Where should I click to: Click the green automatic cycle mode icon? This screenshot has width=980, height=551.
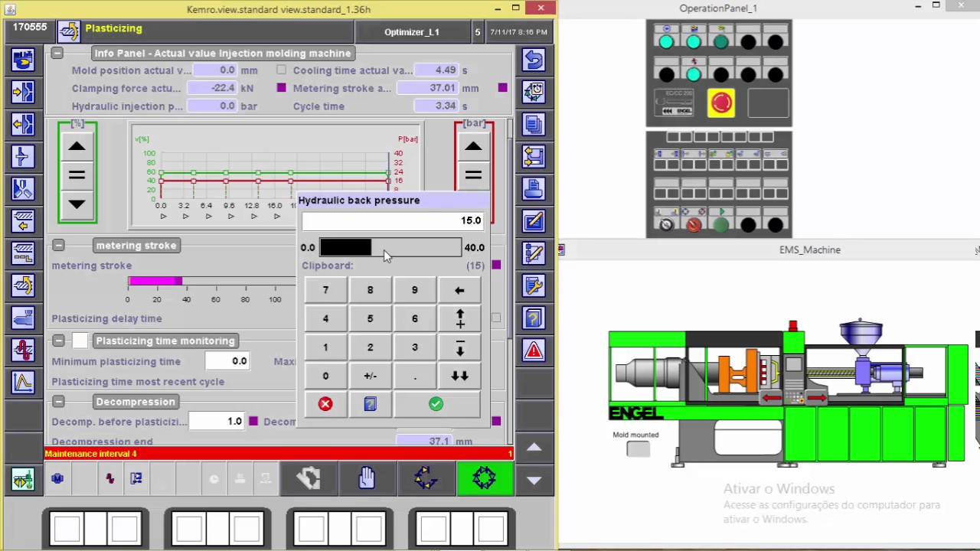click(484, 478)
